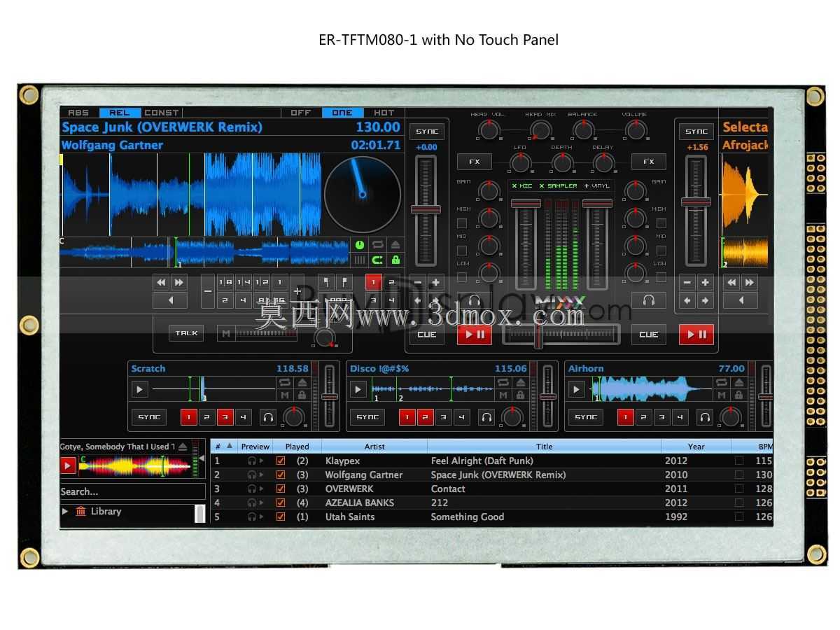Play the Disco !@#$% sampler
Screen dimensions: 840x630
[358, 389]
